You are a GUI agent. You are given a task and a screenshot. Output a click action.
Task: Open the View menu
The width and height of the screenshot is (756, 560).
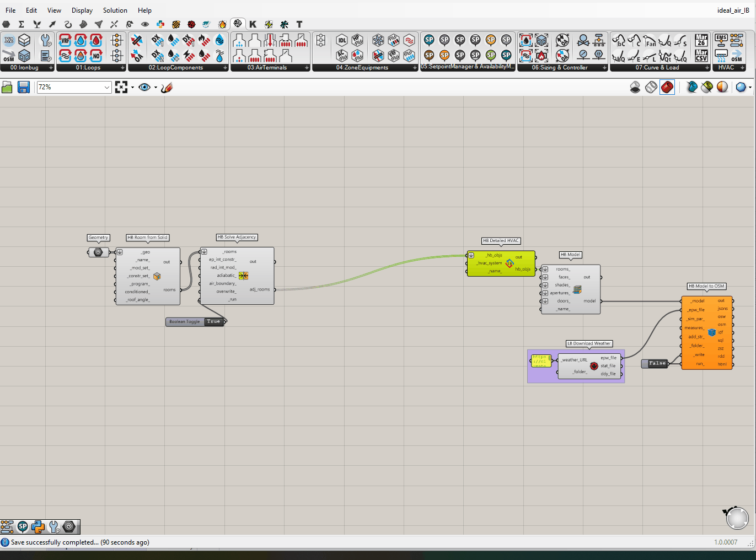tap(54, 10)
